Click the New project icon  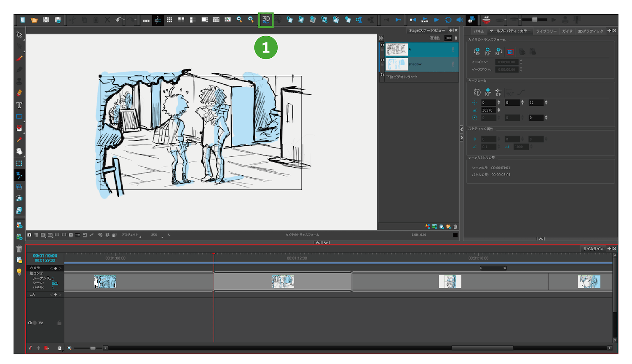pos(22,19)
